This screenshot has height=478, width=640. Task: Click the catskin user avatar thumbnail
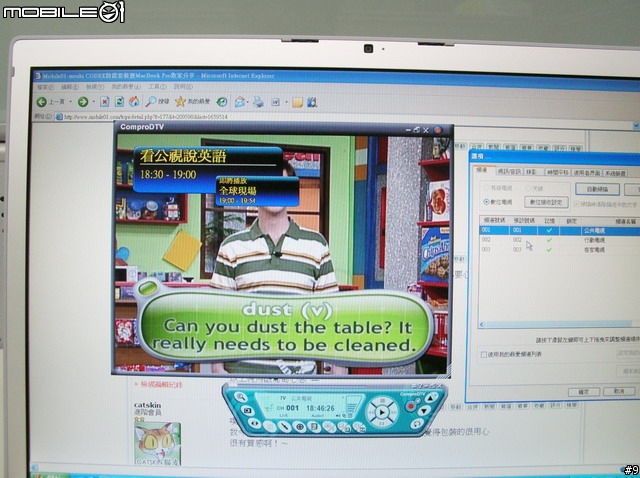[157, 444]
